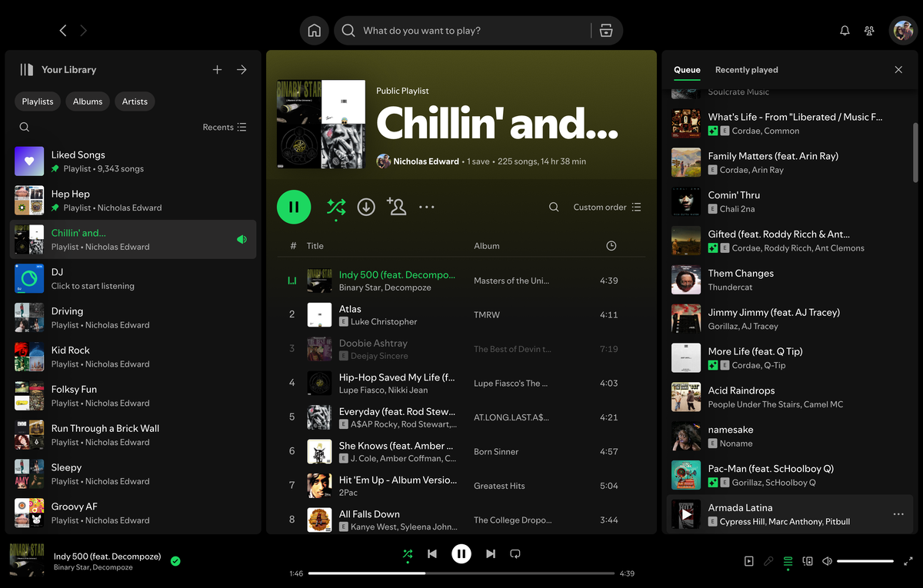Search within the playlist
Viewport: 923px width, 588px height.
pyautogui.click(x=554, y=207)
